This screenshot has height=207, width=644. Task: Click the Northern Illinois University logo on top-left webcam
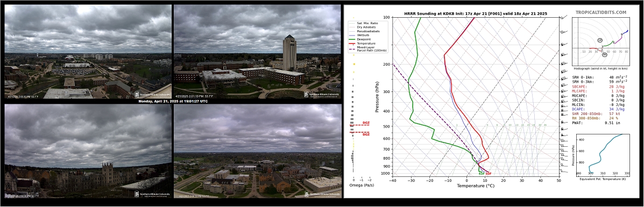pyautogui.click(x=152, y=95)
